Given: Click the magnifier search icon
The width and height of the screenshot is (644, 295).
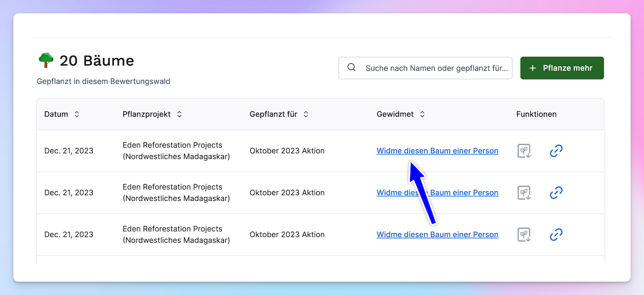Looking at the screenshot, I should coord(351,68).
